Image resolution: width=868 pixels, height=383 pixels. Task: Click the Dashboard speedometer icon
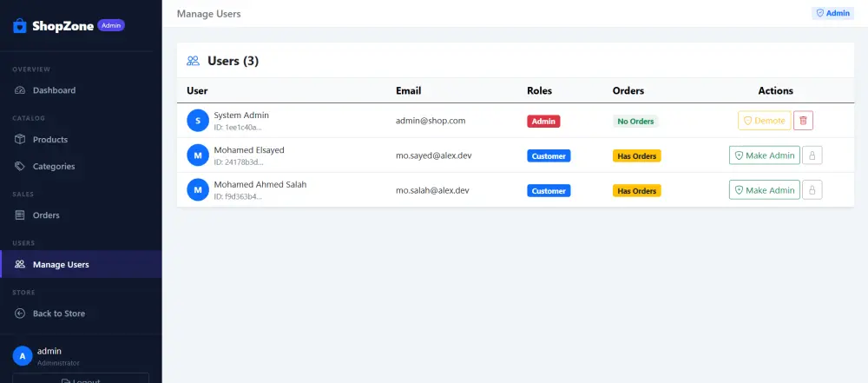(20, 90)
